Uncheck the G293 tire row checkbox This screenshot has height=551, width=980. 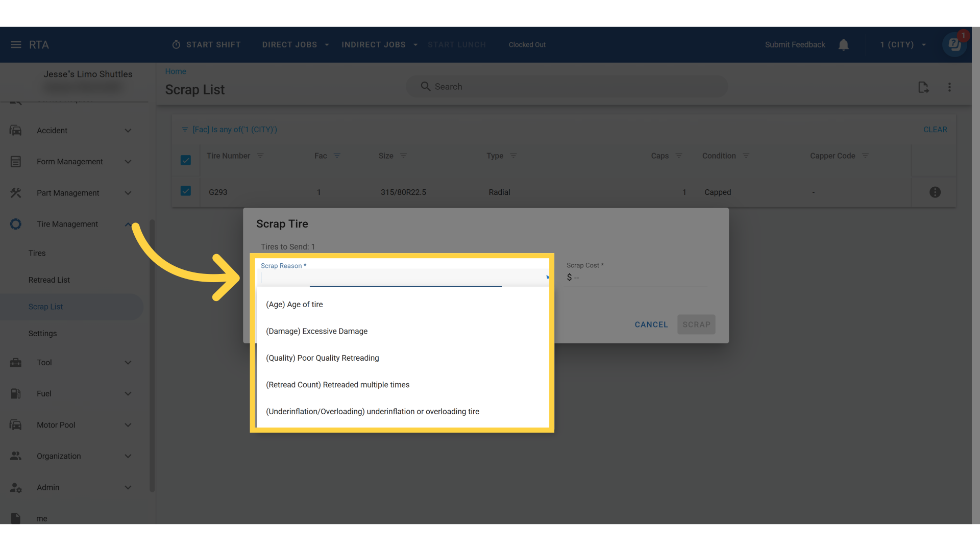pos(186,191)
